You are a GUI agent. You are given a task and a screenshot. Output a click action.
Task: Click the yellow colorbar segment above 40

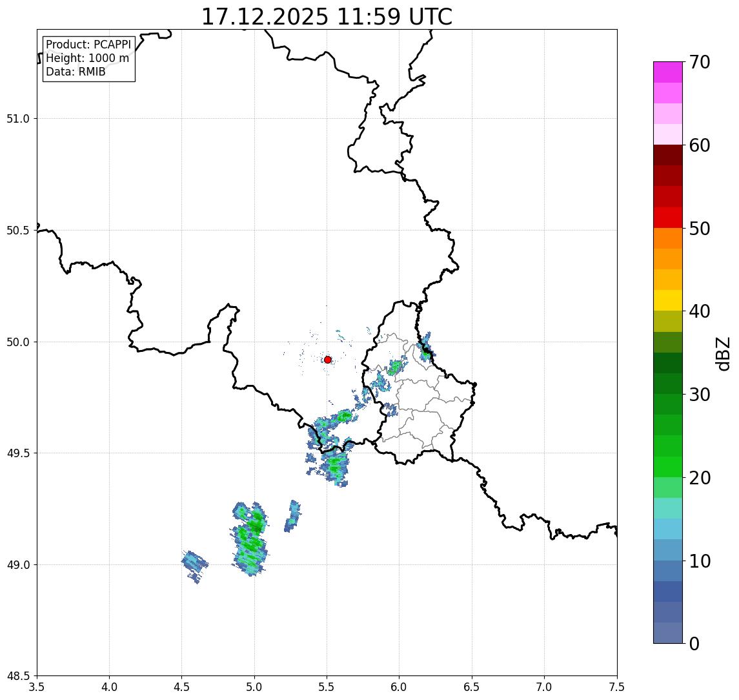pyautogui.click(x=668, y=300)
